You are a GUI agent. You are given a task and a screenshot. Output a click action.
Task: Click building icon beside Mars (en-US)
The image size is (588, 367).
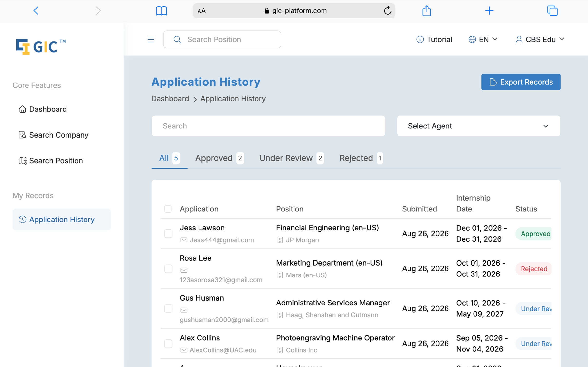[280, 275]
